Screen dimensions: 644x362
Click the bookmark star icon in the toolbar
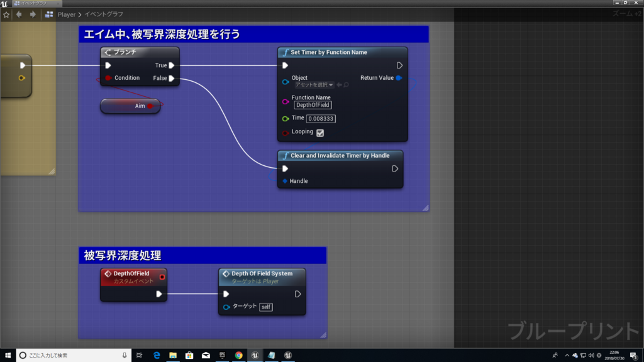pyautogui.click(x=6, y=14)
